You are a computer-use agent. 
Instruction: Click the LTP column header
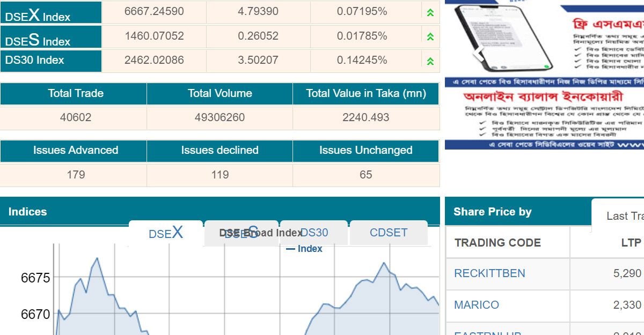631,243
